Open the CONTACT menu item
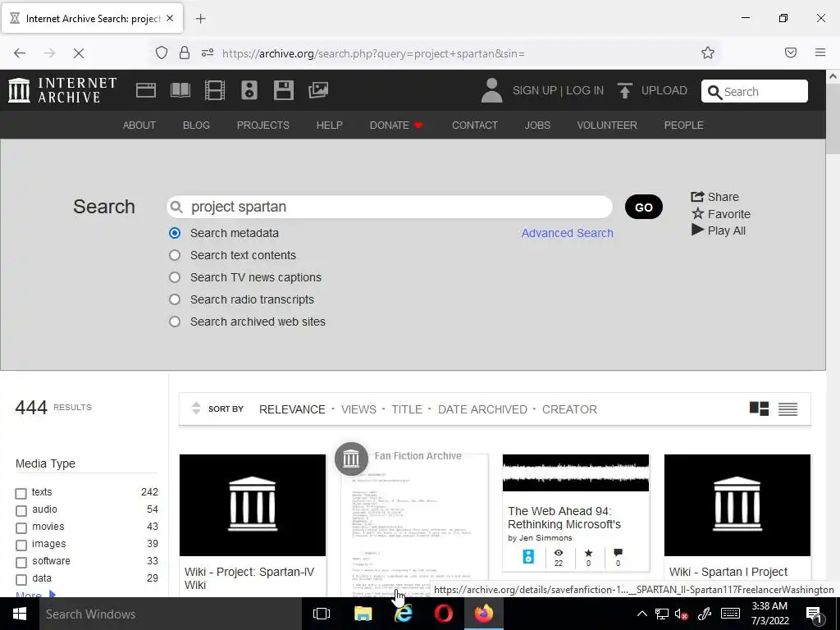The height and width of the screenshot is (630, 840). (475, 125)
